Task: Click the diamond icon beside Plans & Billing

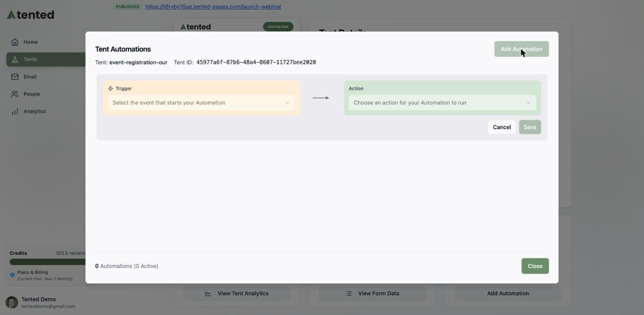Action: point(12,275)
